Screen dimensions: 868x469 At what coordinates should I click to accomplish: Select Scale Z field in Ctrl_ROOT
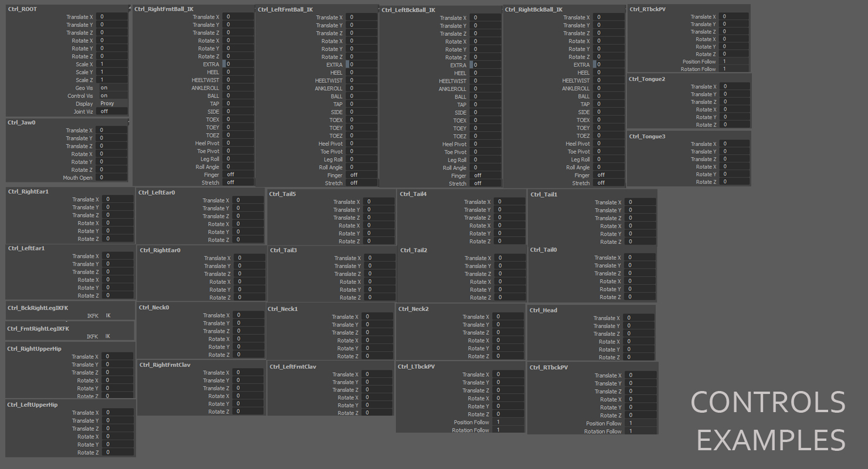tap(113, 80)
